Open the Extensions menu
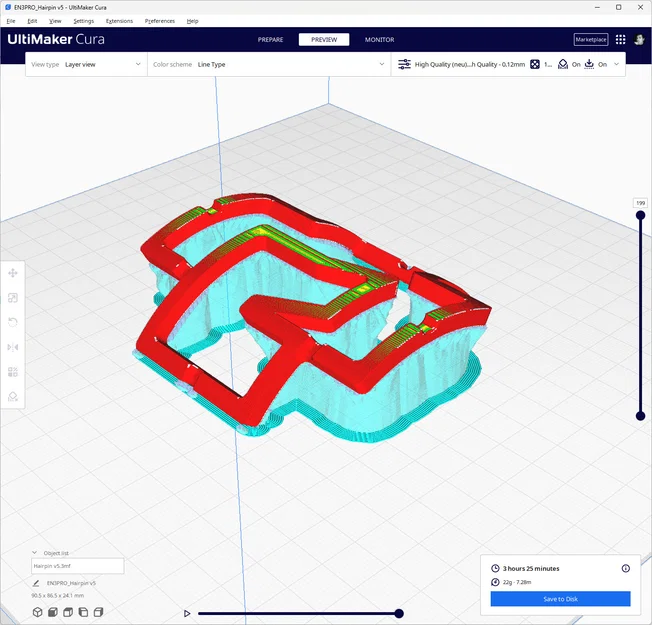This screenshot has width=652, height=625. pyautogui.click(x=119, y=21)
